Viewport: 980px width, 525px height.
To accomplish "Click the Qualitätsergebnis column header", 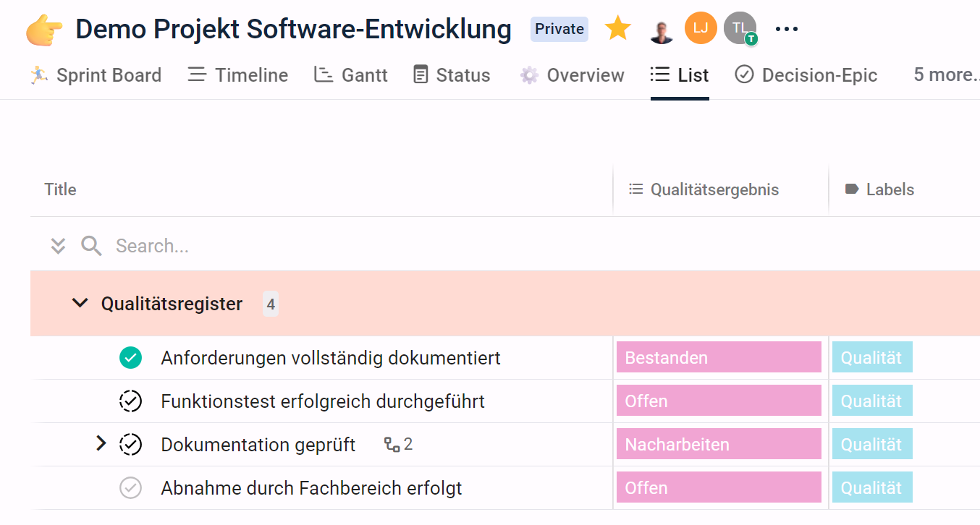I will pyautogui.click(x=704, y=189).
